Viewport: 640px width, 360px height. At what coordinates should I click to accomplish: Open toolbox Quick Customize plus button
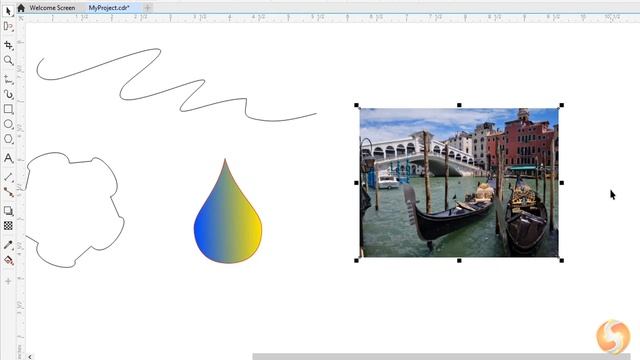(x=8, y=281)
